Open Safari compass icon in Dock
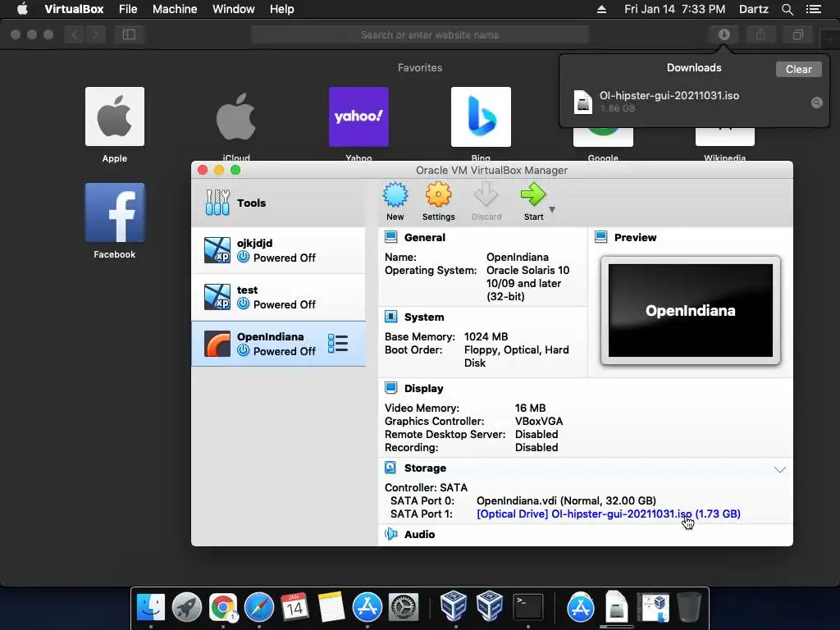This screenshot has height=630, width=840. 258,608
